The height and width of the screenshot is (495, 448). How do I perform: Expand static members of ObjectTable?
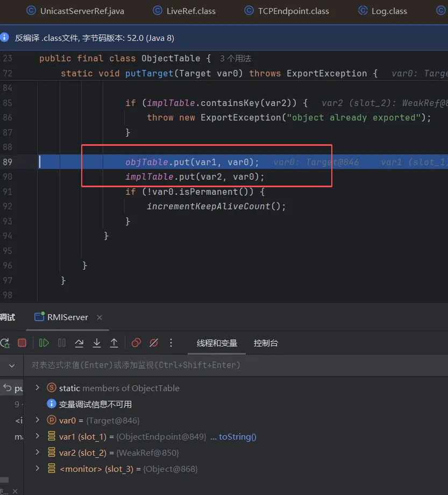click(x=37, y=388)
